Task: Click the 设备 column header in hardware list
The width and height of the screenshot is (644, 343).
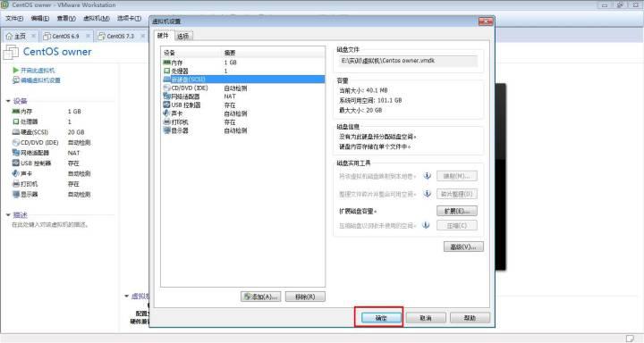Action: click(169, 53)
